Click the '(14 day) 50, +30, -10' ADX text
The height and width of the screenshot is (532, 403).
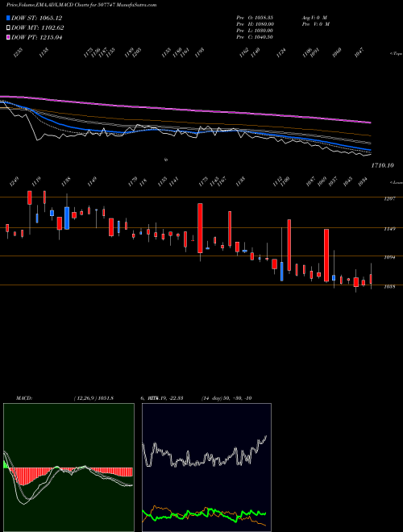(226, 398)
